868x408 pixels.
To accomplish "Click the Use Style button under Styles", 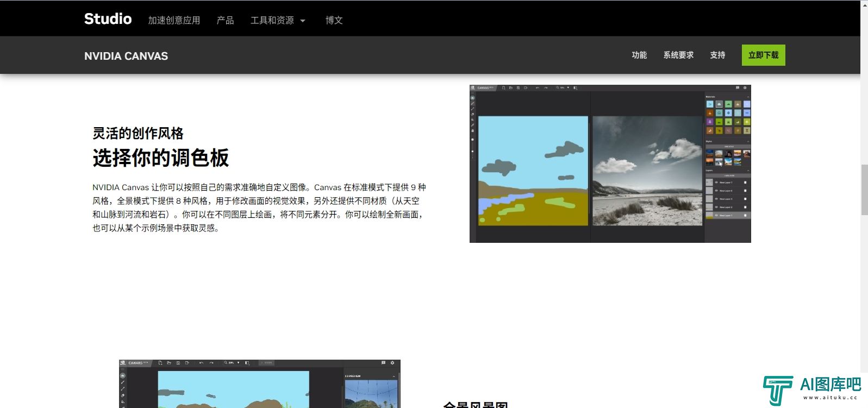I will 728,146.
